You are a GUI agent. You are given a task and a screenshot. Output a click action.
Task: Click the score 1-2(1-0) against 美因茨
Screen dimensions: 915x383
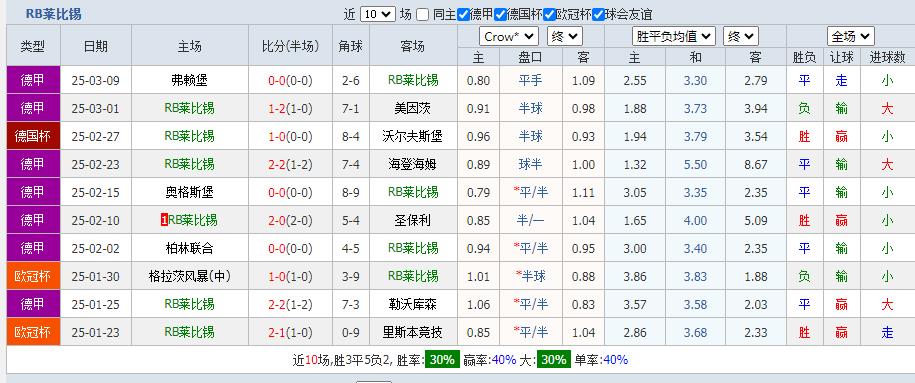point(291,108)
